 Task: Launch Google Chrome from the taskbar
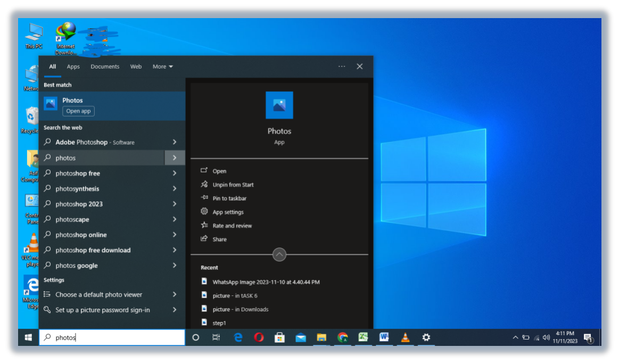[x=342, y=337]
